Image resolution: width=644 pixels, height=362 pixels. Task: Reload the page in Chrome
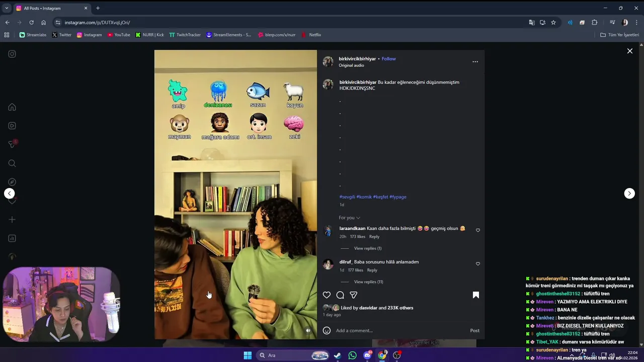coord(31,23)
